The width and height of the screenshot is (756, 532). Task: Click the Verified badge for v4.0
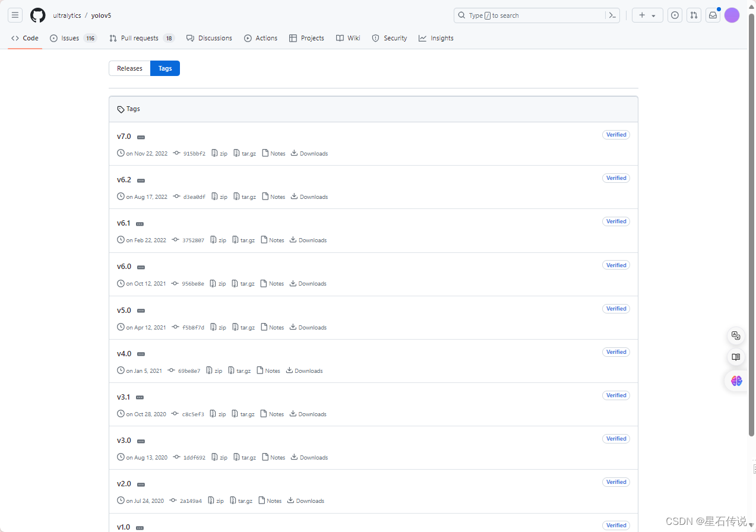click(616, 352)
